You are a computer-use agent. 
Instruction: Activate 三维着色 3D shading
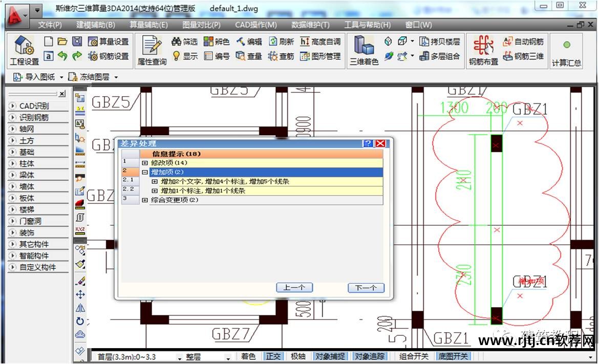pos(363,50)
